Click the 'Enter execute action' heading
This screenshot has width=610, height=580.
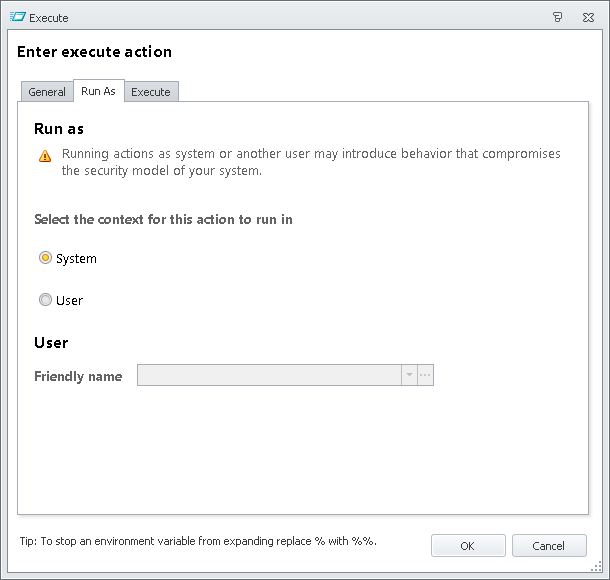coord(95,52)
